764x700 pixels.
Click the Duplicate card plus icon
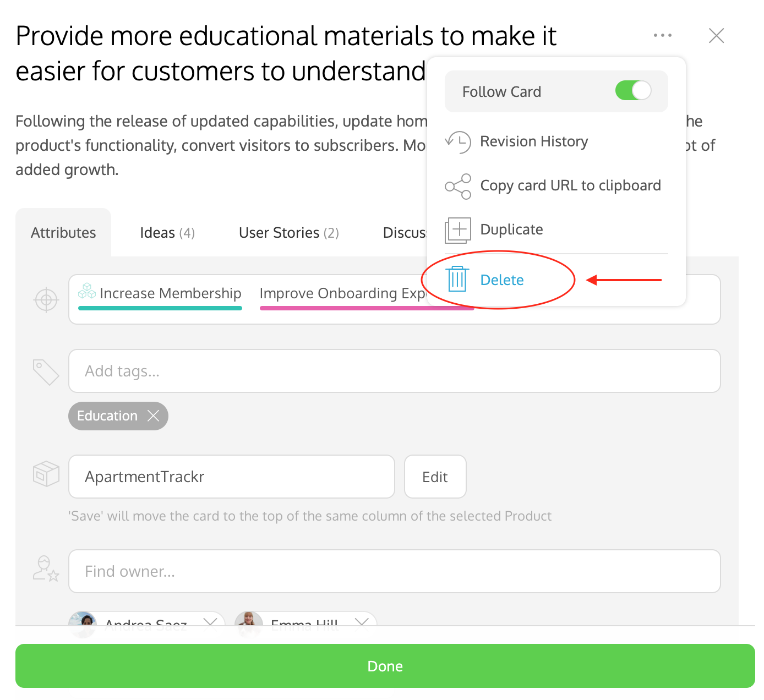point(458,230)
